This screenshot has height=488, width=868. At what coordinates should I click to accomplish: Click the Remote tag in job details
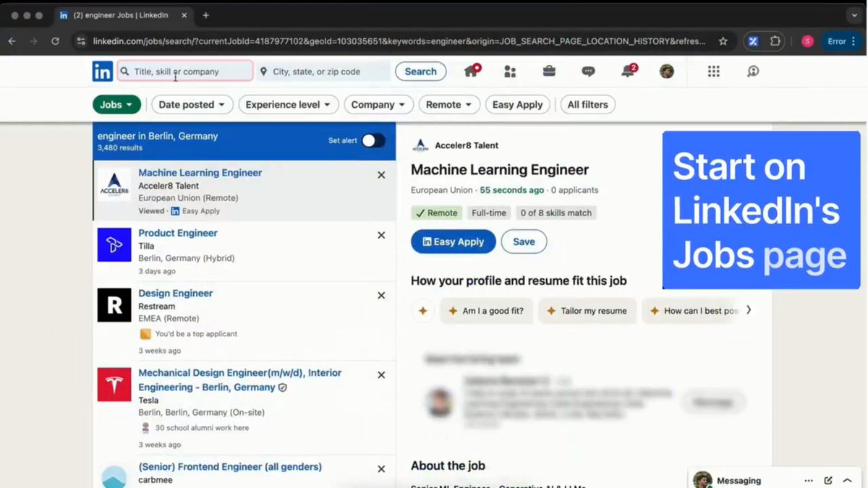click(437, 213)
